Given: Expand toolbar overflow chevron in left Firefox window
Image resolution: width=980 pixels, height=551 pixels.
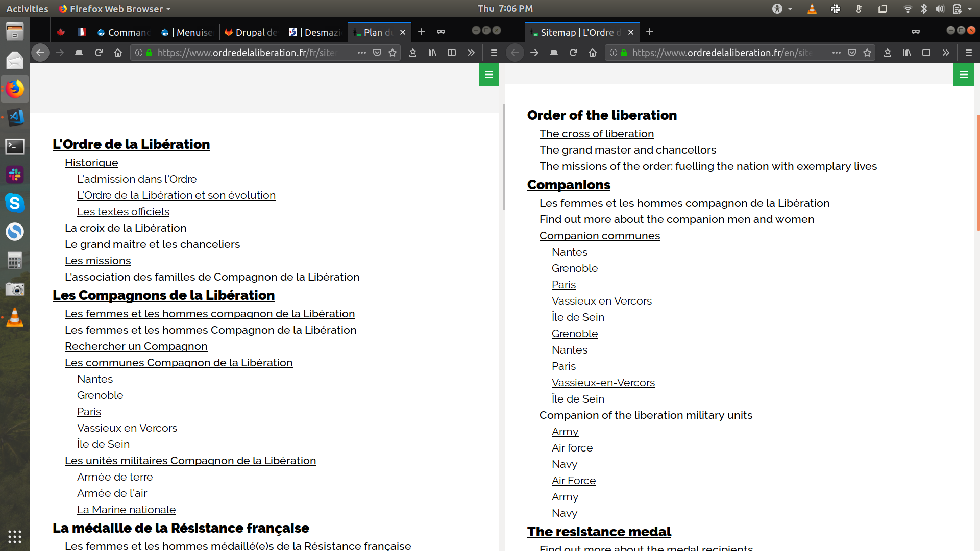Looking at the screenshot, I should click(471, 53).
